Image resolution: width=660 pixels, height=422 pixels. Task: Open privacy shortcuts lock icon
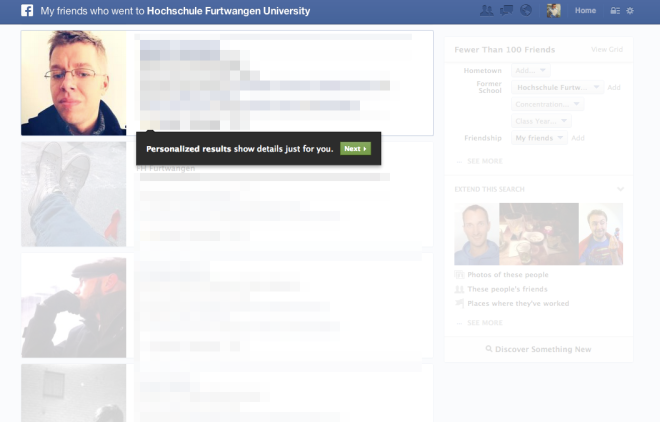point(615,11)
